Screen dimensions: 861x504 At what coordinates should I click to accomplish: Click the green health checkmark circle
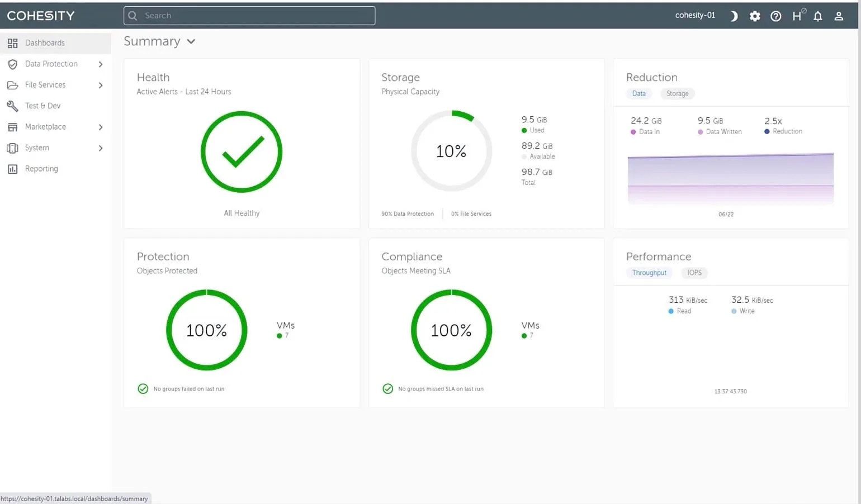tap(242, 152)
